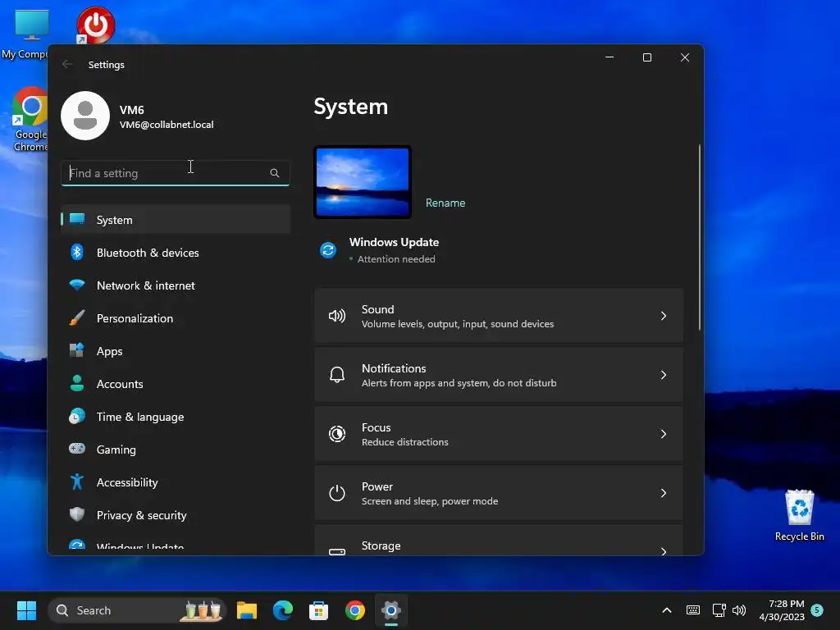
Task: Click the back arrow in Settings
Action: tap(67, 64)
